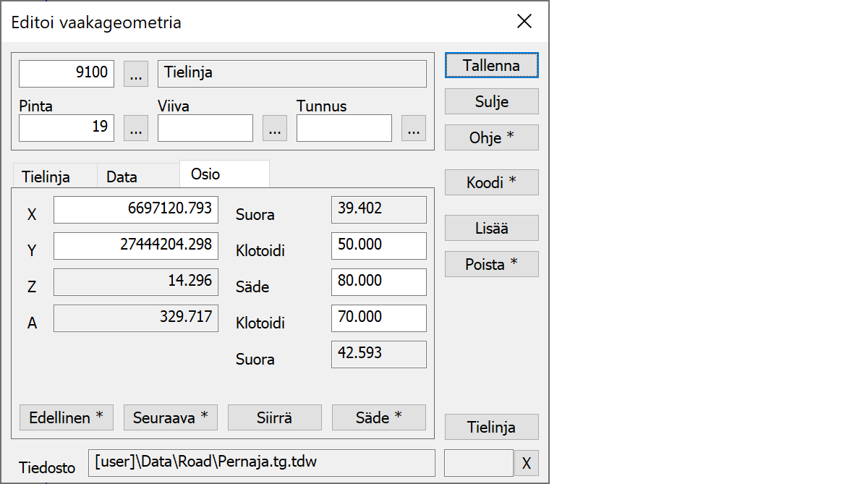The image size is (868, 484).
Task: Open Tunnus browse ellipsis button
Action: [x=413, y=129]
